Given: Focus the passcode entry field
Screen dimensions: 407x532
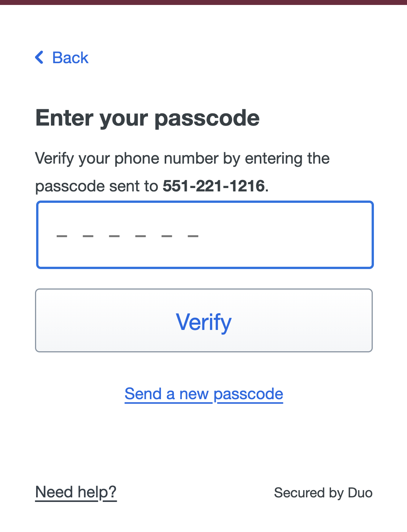Looking at the screenshot, I should click(205, 235).
